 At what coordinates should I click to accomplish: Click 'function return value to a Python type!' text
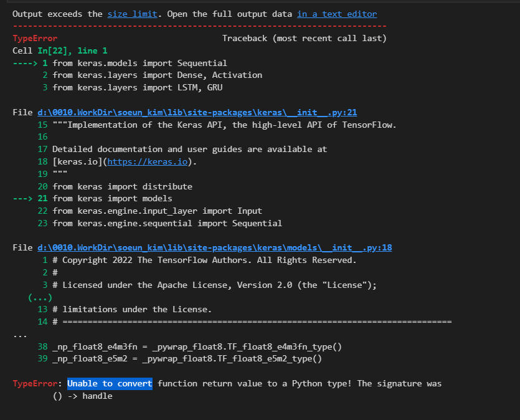[254, 383]
